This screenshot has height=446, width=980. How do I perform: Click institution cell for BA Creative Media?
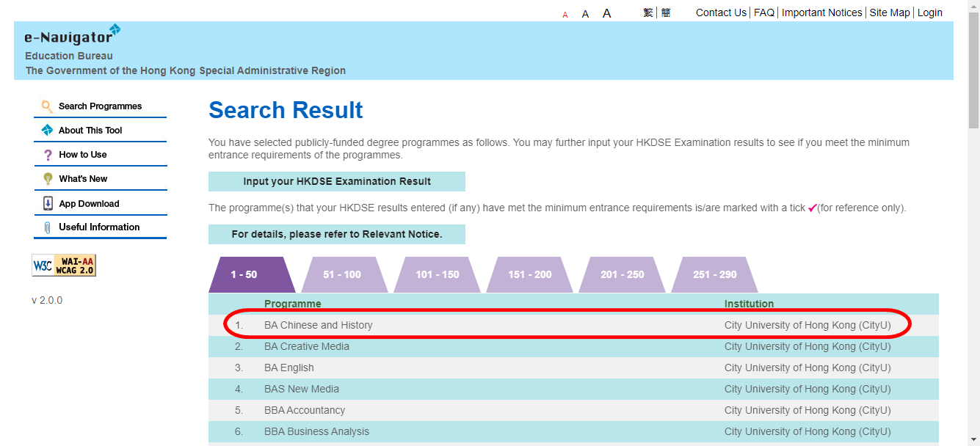coord(807,346)
